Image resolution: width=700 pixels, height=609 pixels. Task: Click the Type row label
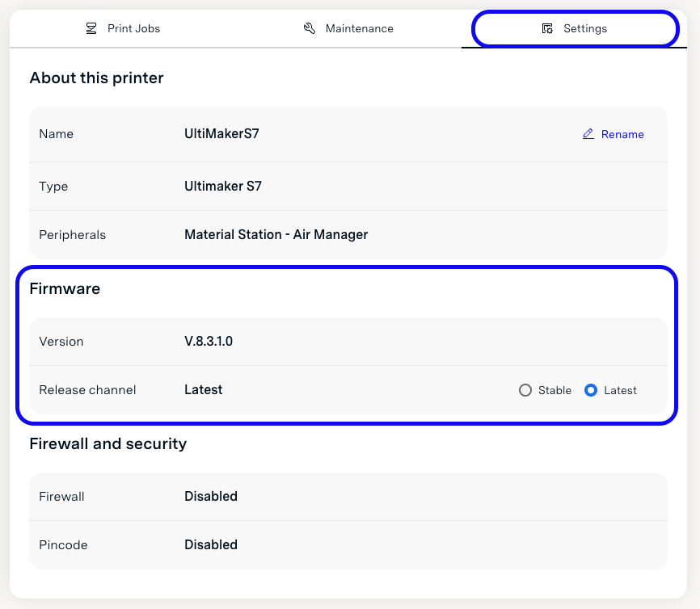coord(53,187)
